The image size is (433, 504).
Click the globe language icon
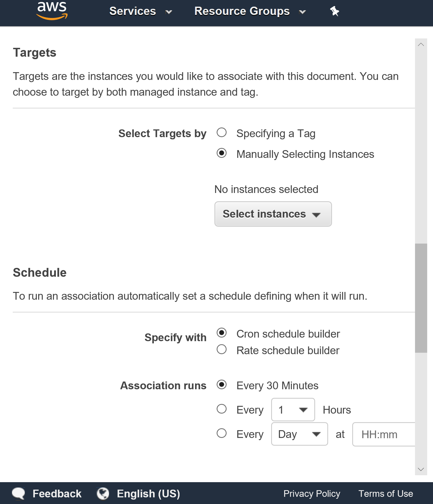coord(103,493)
